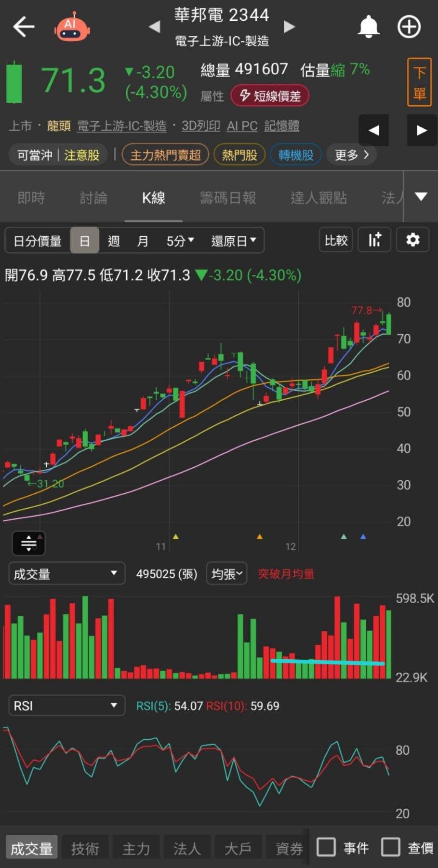Viewport: 438px width, 868px height.
Task: Tap the orange 下單 order button
Action: coord(419,82)
